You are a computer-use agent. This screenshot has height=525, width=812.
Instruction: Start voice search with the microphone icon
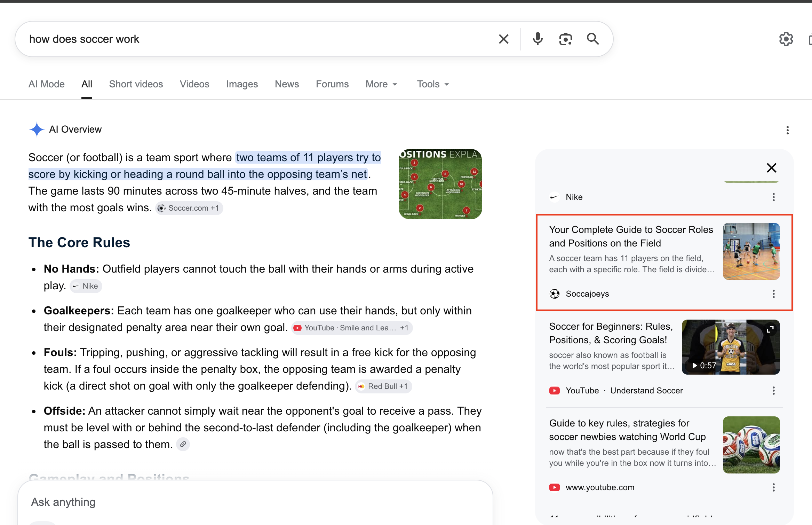point(538,39)
